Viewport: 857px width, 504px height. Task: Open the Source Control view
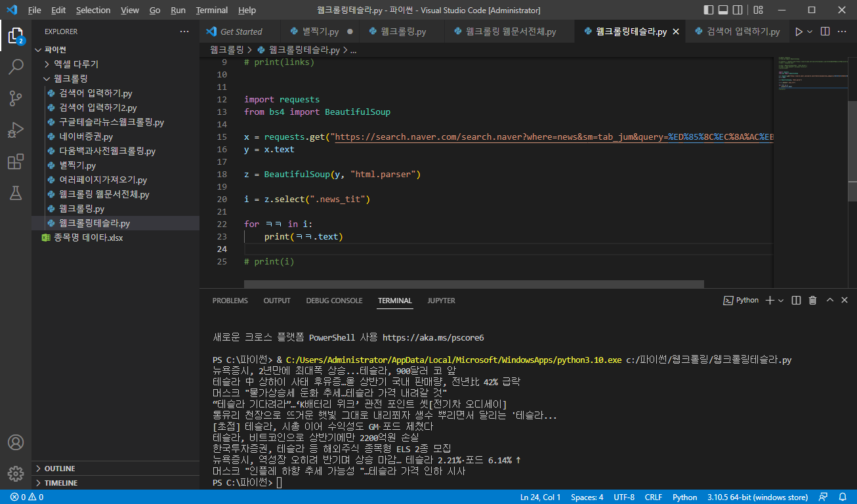pyautogui.click(x=16, y=98)
